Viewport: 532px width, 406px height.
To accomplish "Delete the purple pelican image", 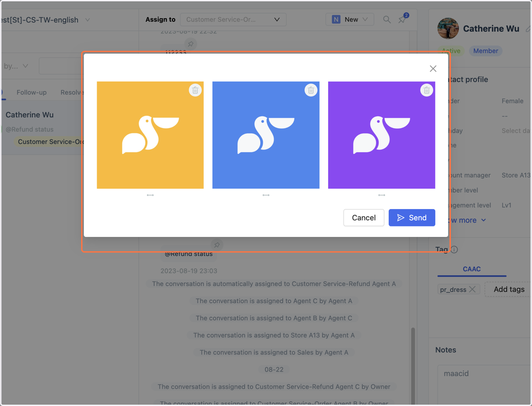I will click(426, 90).
